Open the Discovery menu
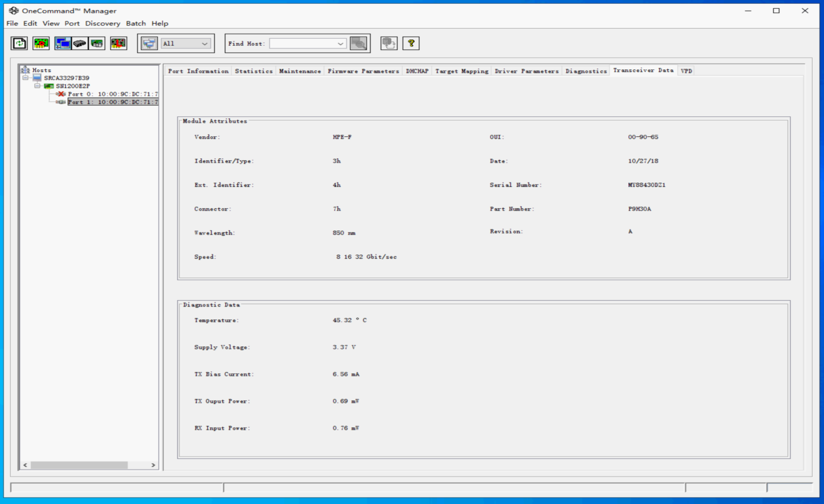 103,23
